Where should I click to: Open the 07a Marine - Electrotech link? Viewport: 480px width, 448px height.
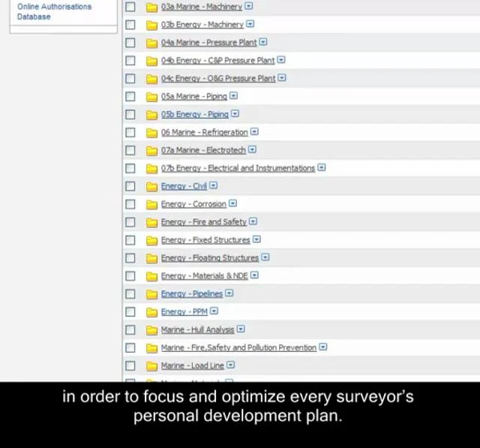pyautogui.click(x=203, y=150)
